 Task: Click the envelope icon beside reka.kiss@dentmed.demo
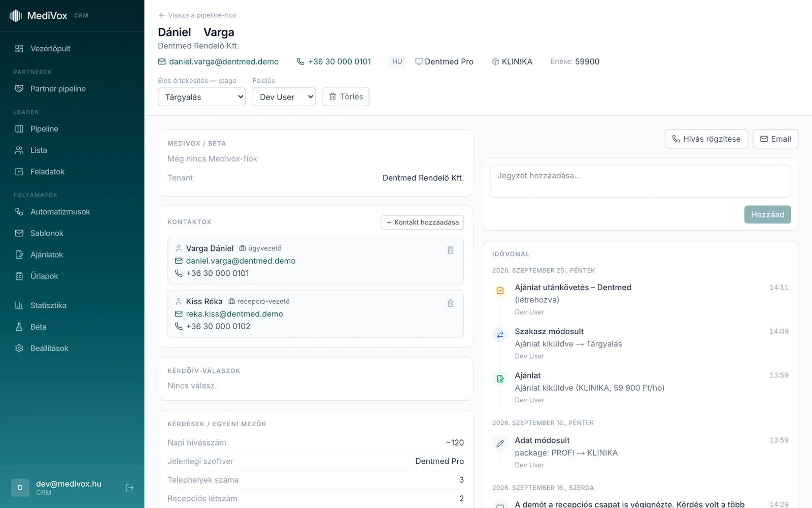(x=179, y=314)
